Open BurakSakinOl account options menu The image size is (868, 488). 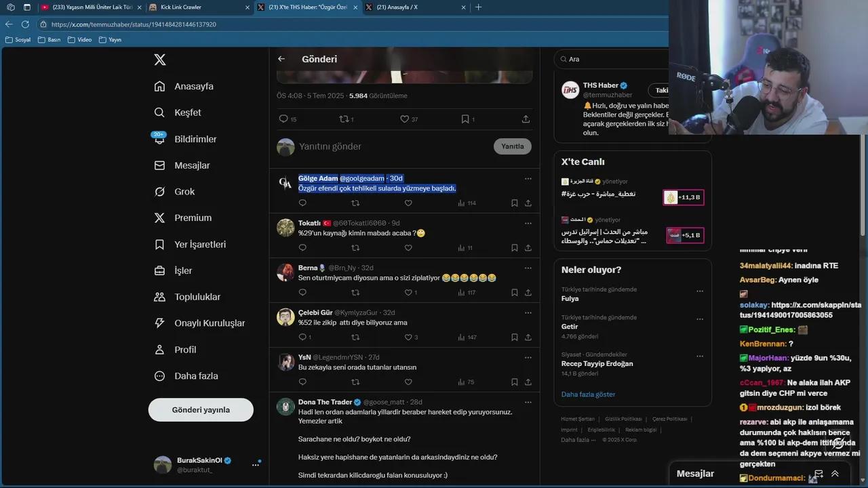click(x=256, y=464)
